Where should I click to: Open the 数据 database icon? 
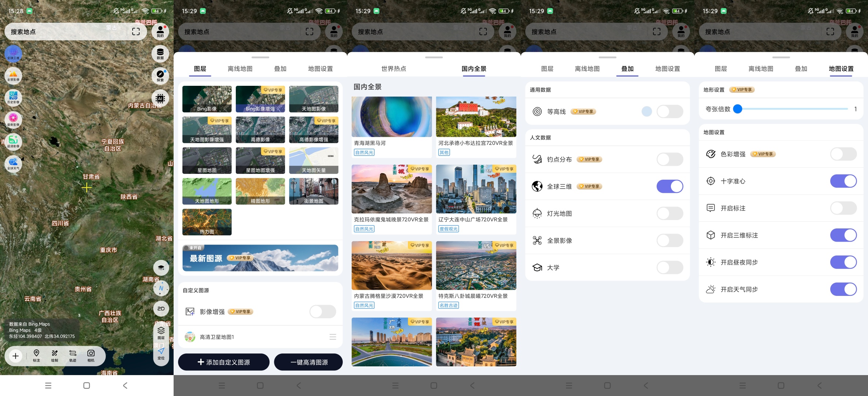tap(160, 54)
